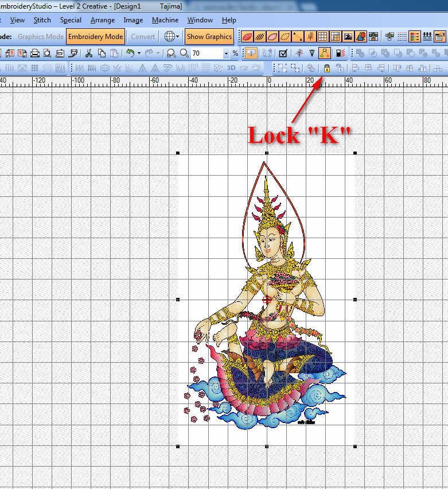Open the globe icon dropdown arrow
Image resolution: width=448 pixels, height=489 pixels.
(177, 37)
